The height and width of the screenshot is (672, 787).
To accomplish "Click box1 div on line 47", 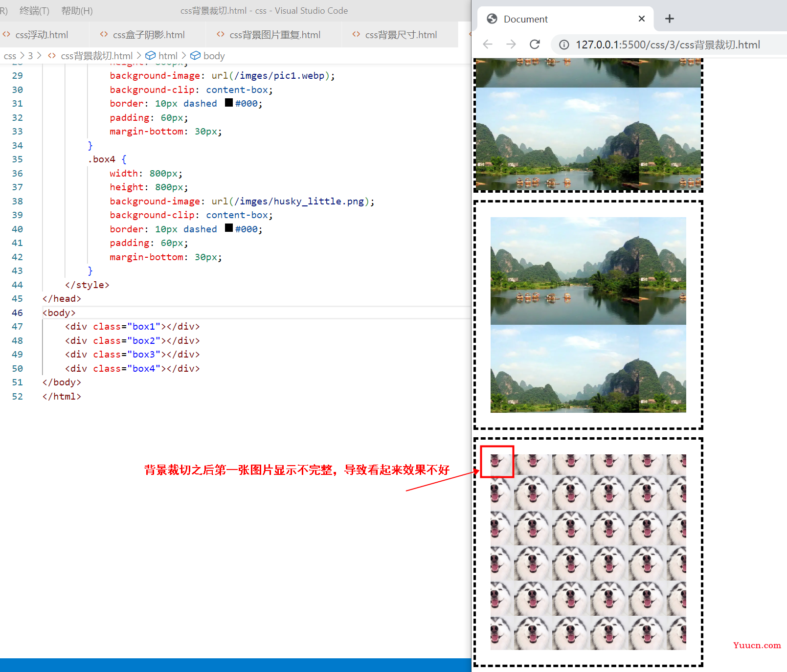I will click(132, 326).
